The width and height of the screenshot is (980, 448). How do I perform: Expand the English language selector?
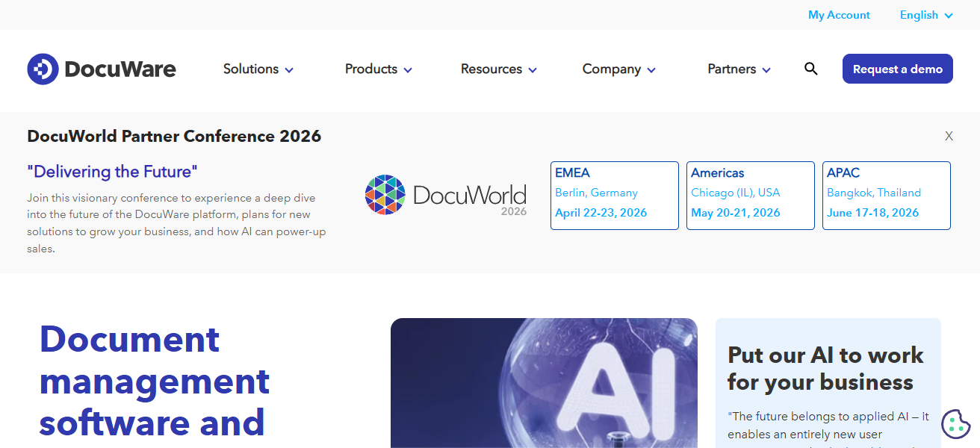(x=925, y=15)
